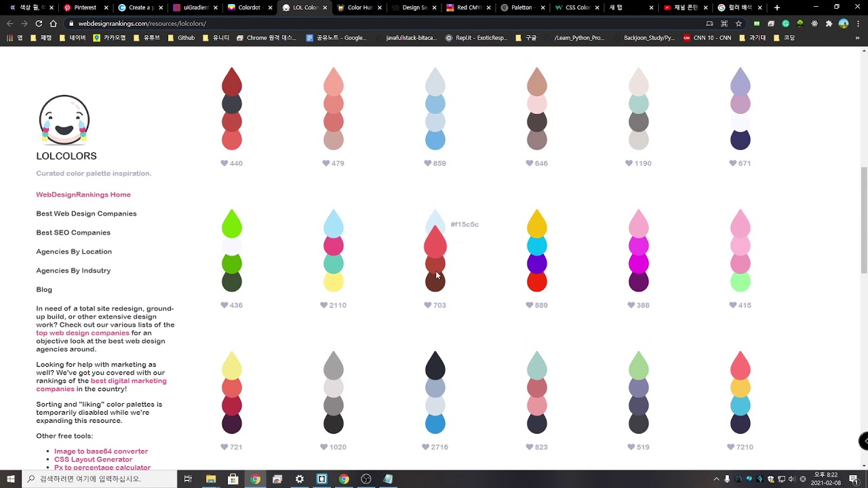Screen dimensions: 868x488
Task: Click the heart icon beside 1020
Action: click(324, 447)
